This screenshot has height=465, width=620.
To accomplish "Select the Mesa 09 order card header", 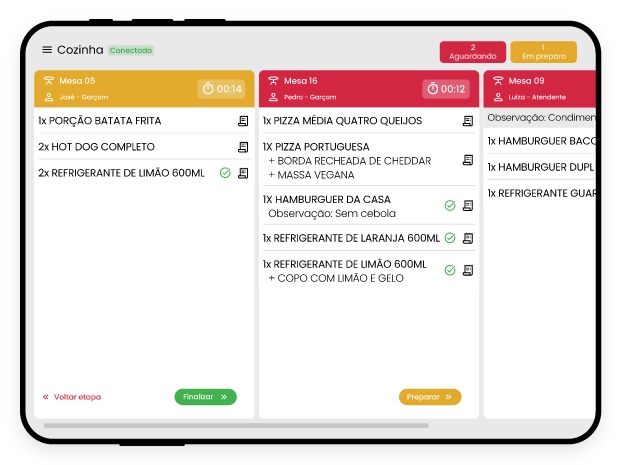I will (x=540, y=88).
